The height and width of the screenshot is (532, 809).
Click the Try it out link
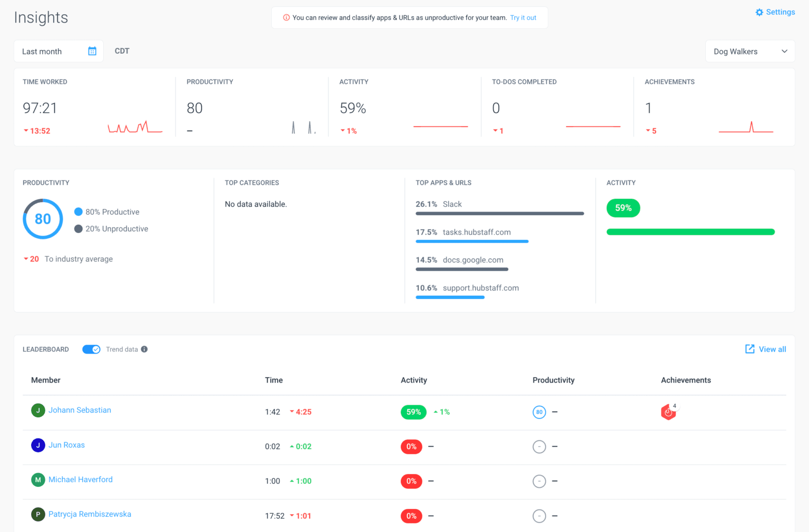[523, 17]
